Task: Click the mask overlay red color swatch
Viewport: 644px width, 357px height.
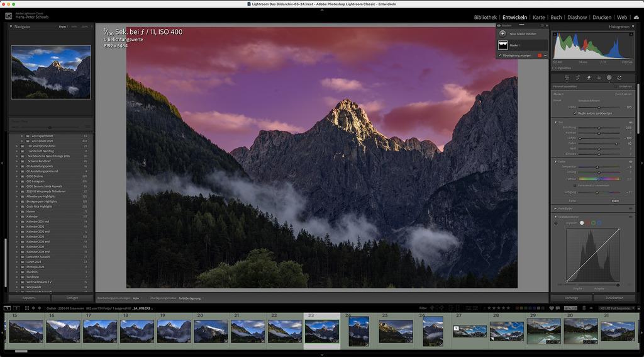Action: [x=538, y=55]
